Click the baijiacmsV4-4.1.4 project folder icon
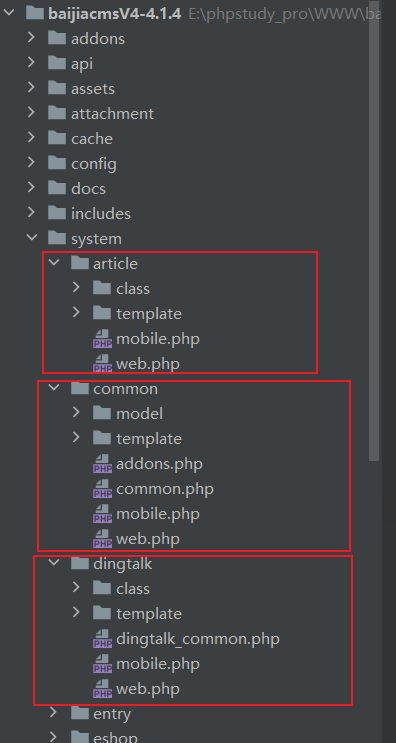The image size is (396, 743). pyautogui.click(x=35, y=13)
